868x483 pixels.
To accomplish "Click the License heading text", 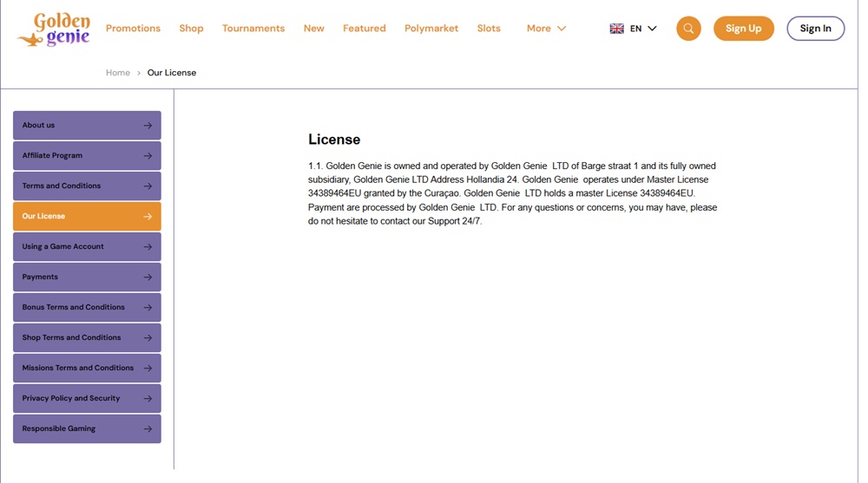I will pyautogui.click(x=334, y=140).
